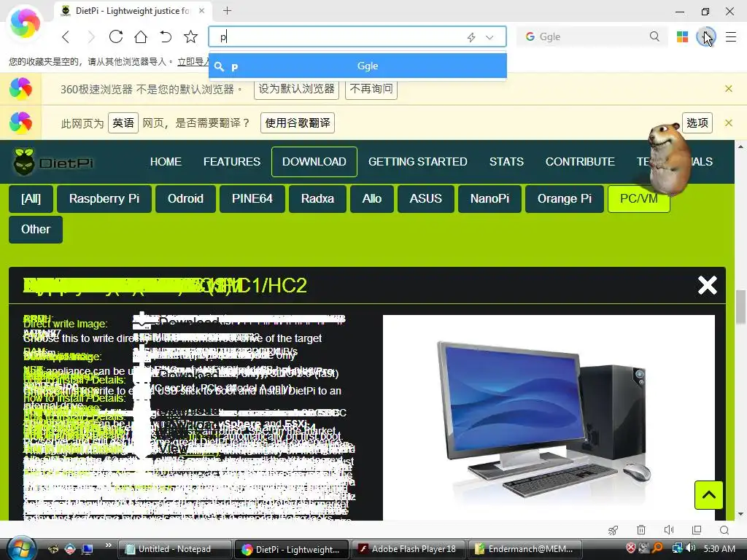Click the trash icon in status bar
This screenshot has height=560, width=747.
point(641,530)
